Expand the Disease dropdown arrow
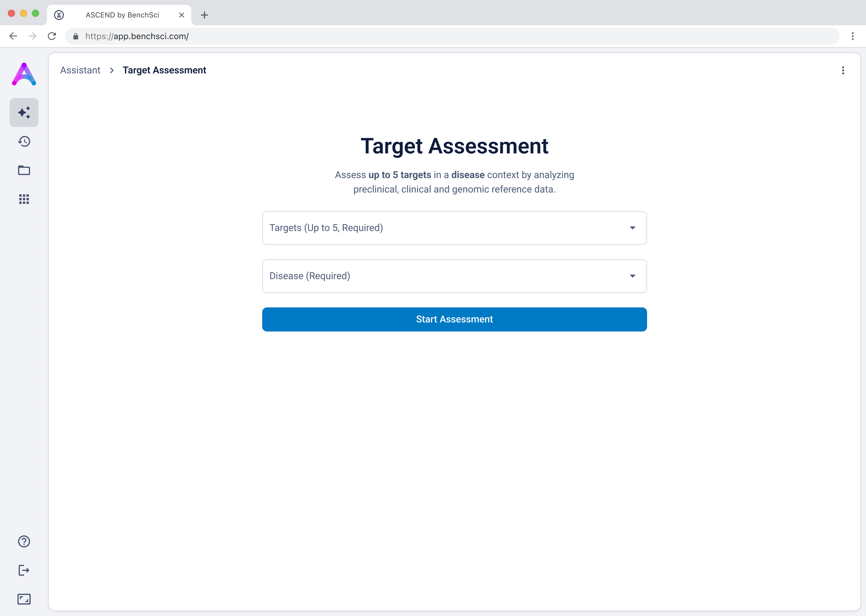866x616 pixels. pos(632,276)
